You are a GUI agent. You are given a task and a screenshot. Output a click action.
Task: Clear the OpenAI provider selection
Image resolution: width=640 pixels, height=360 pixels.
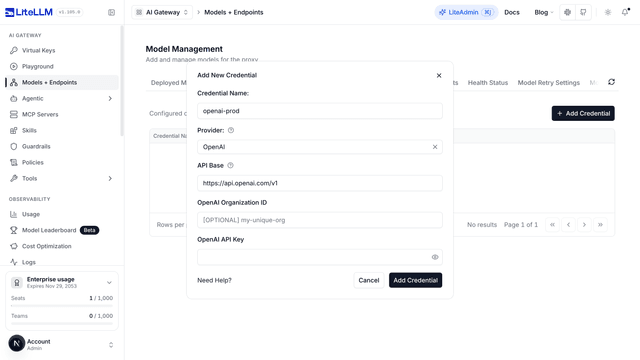tap(435, 147)
